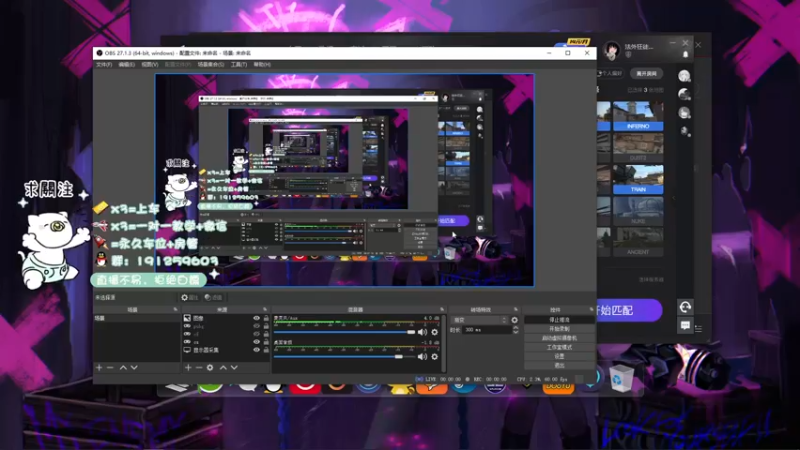This screenshot has height=450, width=800.
Task: Click the 离开房间 leave room button
Action: click(646, 73)
